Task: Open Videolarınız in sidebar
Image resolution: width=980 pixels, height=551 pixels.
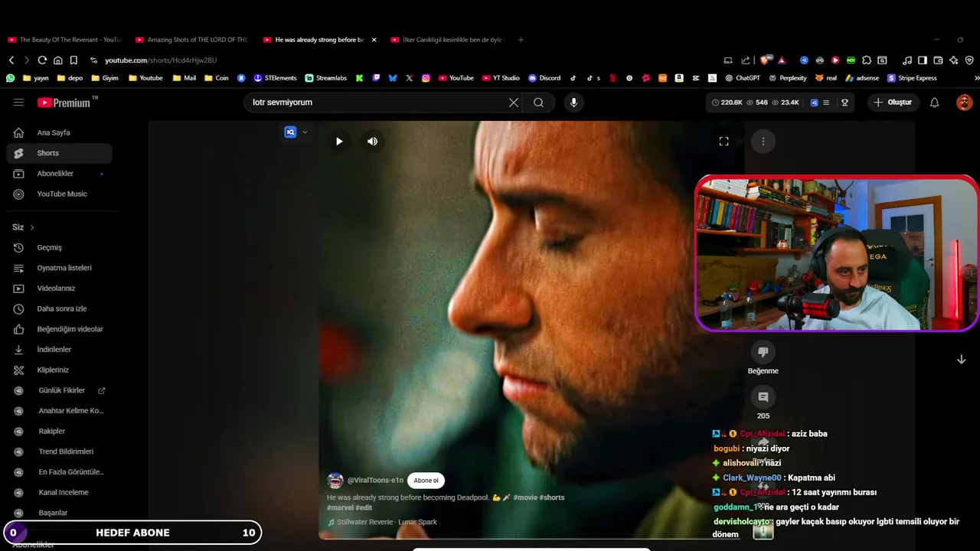Action: [59, 289]
